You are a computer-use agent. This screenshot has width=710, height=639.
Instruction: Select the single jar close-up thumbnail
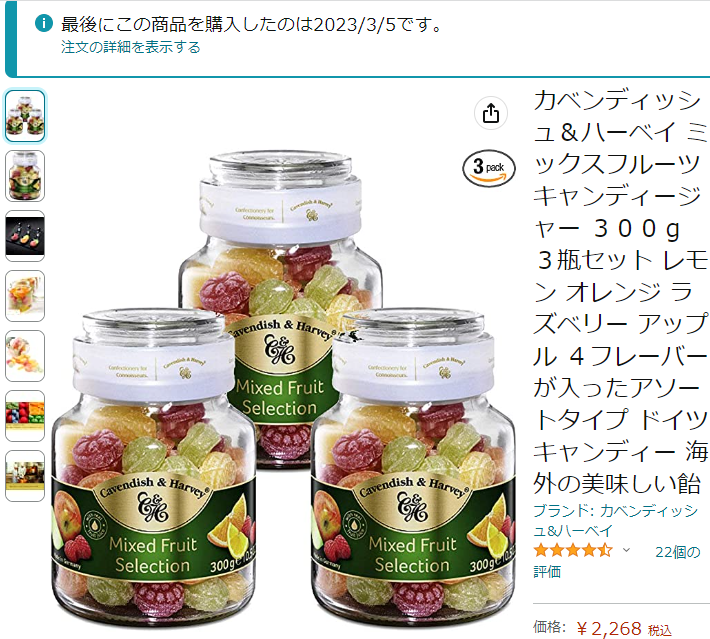pyautogui.click(x=25, y=176)
